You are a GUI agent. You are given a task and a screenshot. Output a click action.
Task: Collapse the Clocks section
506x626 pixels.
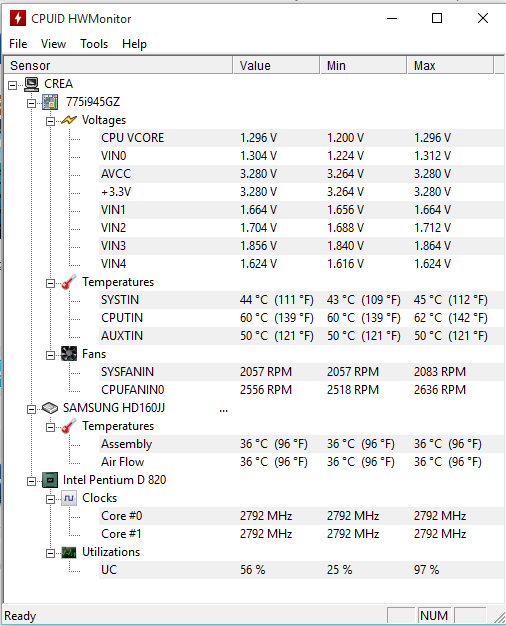point(50,499)
